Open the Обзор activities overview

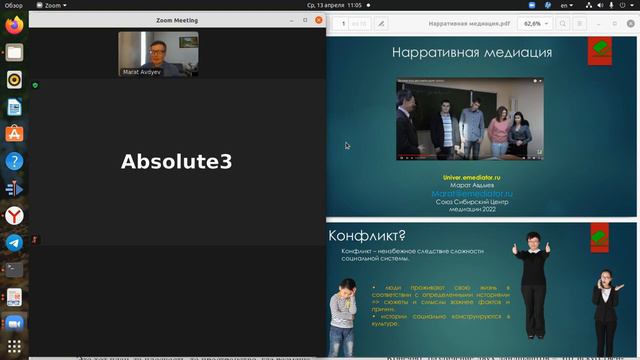pos(13,5)
